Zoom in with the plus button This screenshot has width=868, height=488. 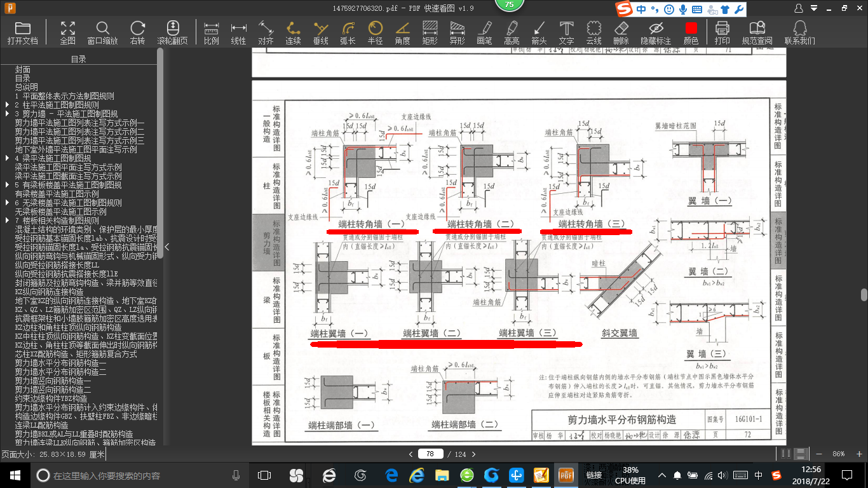858,454
